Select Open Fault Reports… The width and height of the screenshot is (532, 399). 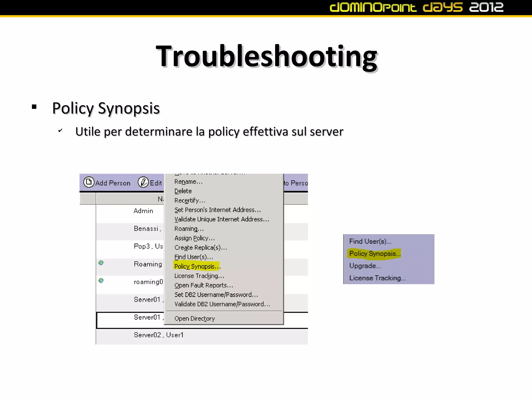(x=204, y=285)
